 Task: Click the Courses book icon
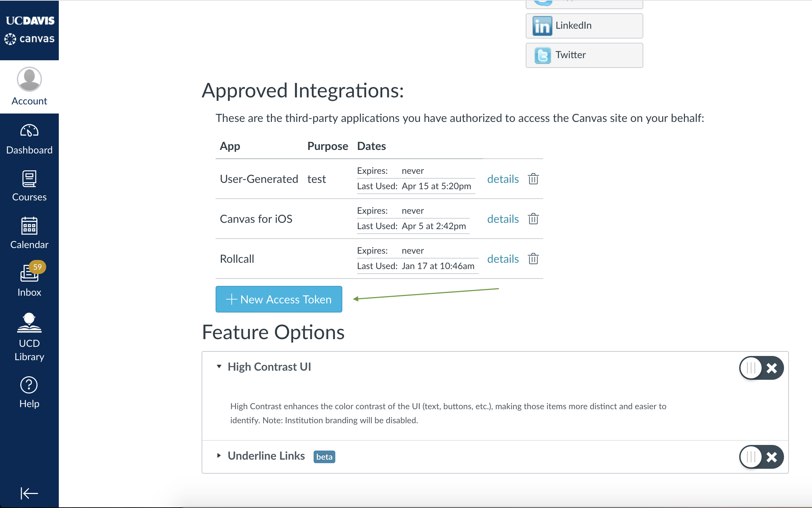pyautogui.click(x=29, y=179)
